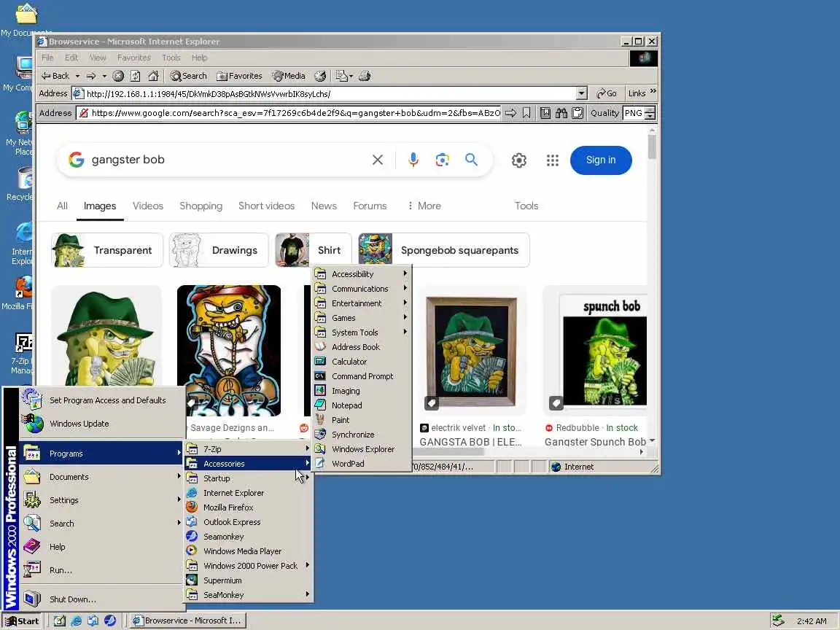Open the More search tabs menu

[424, 206]
